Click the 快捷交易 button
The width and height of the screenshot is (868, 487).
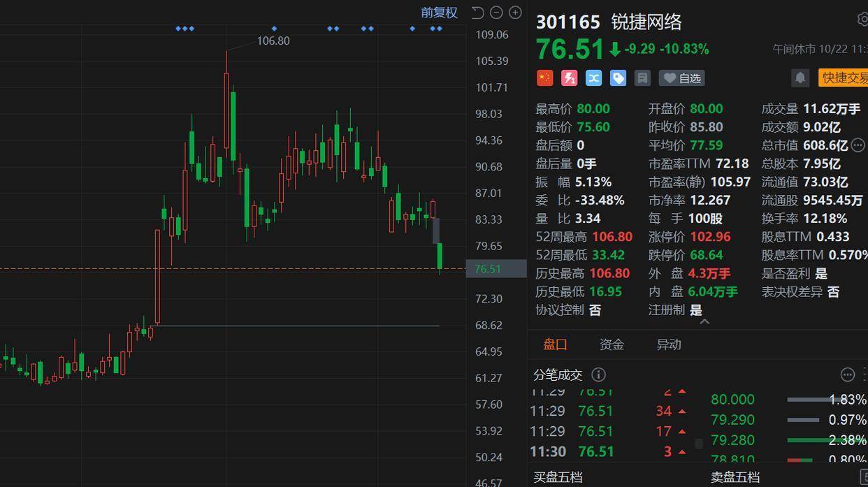(844, 78)
